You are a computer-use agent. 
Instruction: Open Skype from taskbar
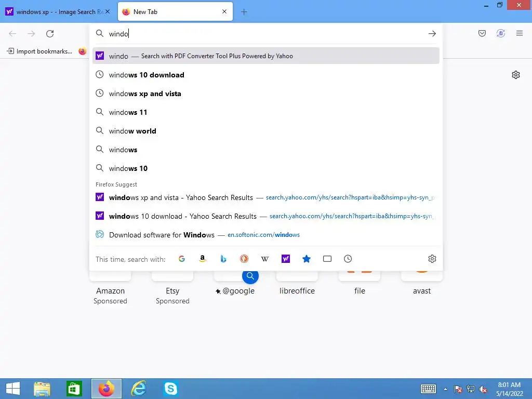pos(170,389)
